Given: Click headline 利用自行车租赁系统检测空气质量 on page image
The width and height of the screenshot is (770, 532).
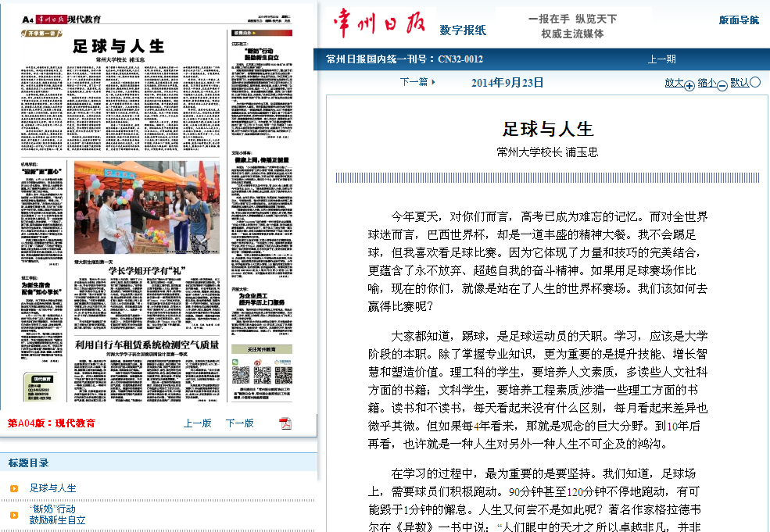Looking at the screenshot, I should 146,345.
